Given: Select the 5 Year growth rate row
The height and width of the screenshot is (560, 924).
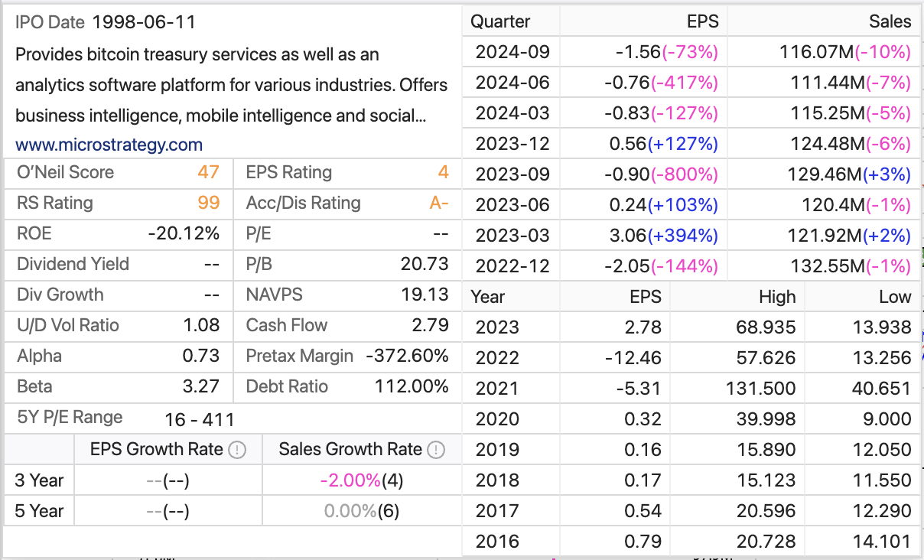Looking at the screenshot, I should (x=229, y=511).
